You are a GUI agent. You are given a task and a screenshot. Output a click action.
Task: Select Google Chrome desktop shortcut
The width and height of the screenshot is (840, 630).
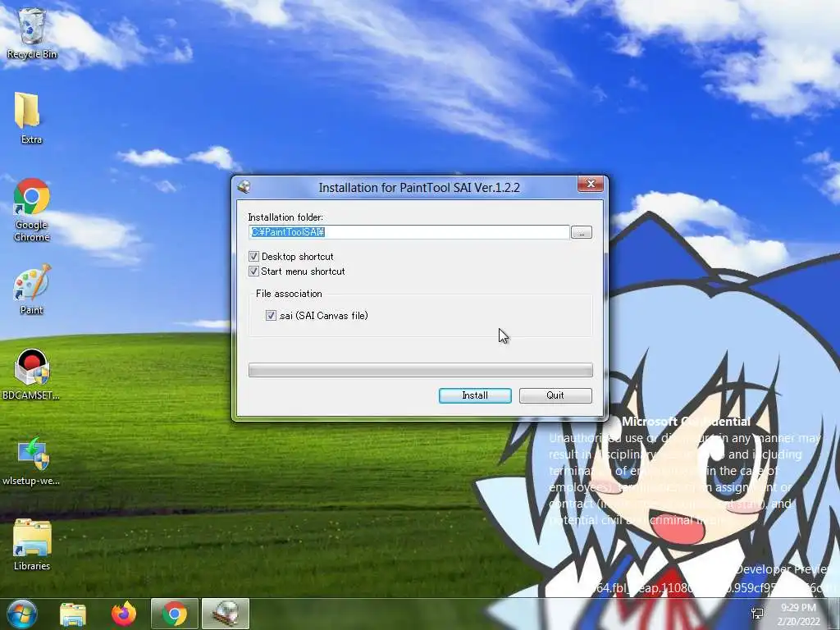tap(32, 209)
